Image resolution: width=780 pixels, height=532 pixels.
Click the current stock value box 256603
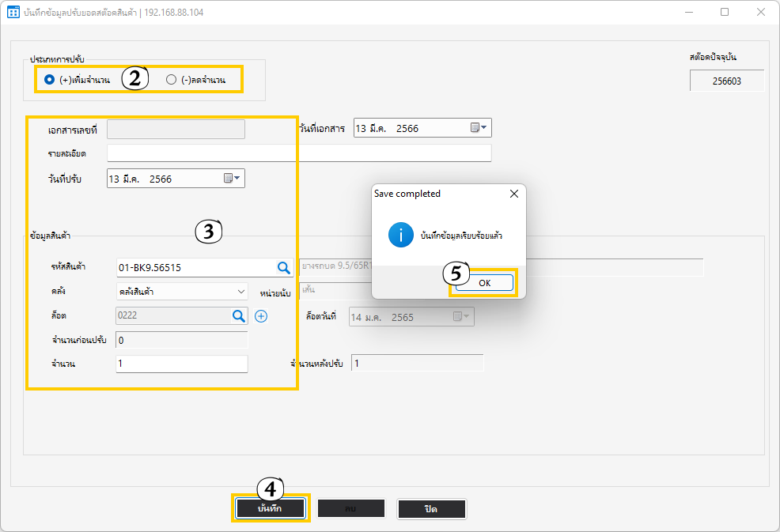coord(727,81)
